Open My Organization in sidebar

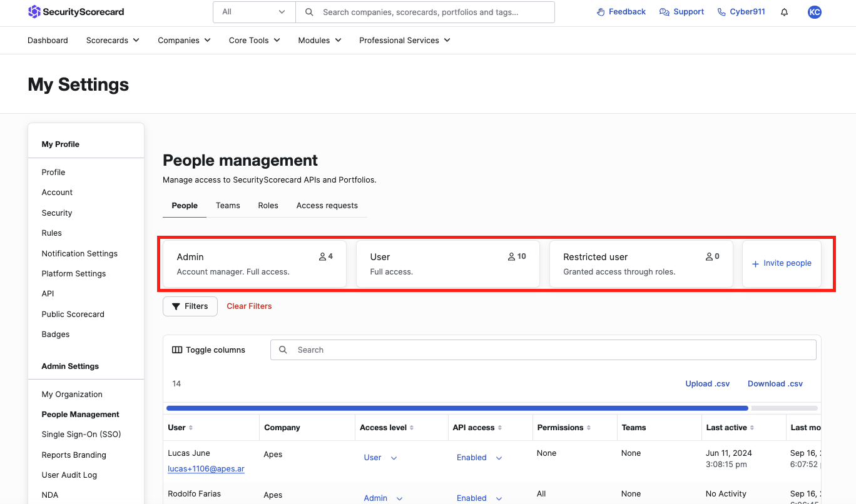[72, 394]
